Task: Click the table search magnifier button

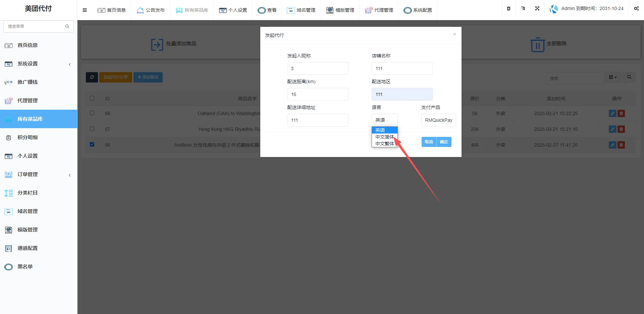Action: (x=629, y=77)
